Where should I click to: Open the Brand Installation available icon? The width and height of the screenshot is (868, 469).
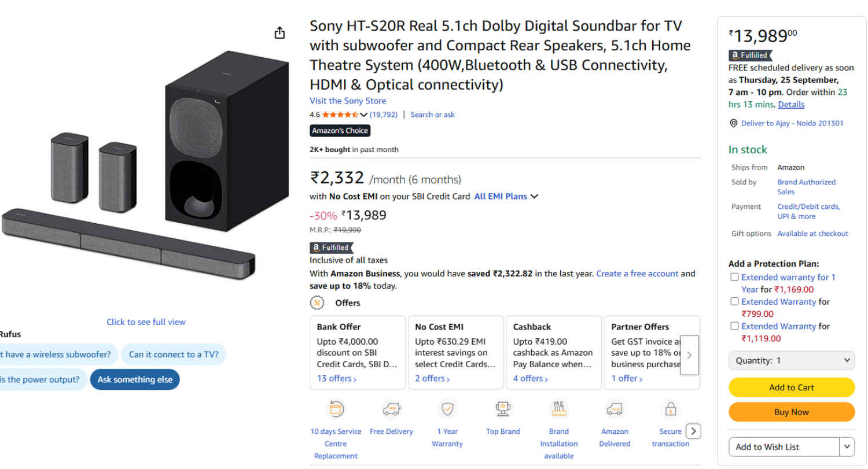pos(558,408)
